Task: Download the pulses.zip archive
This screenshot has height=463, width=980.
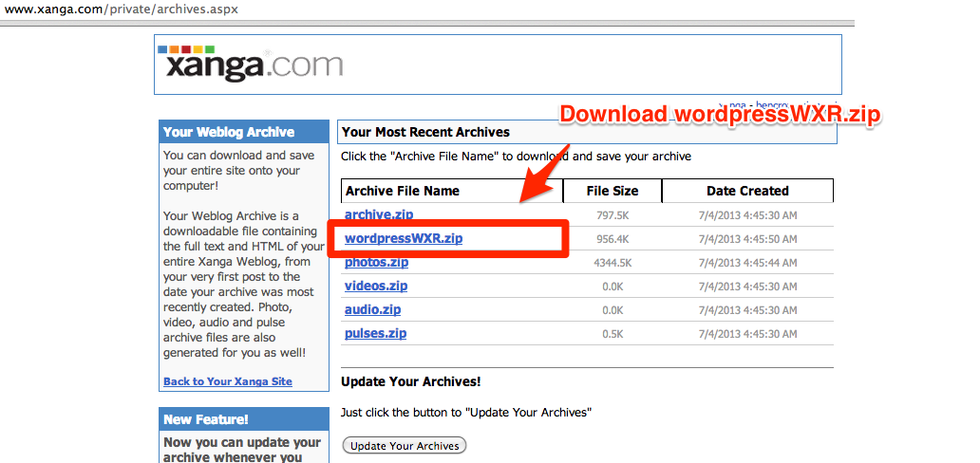Action: click(x=375, y=333)
